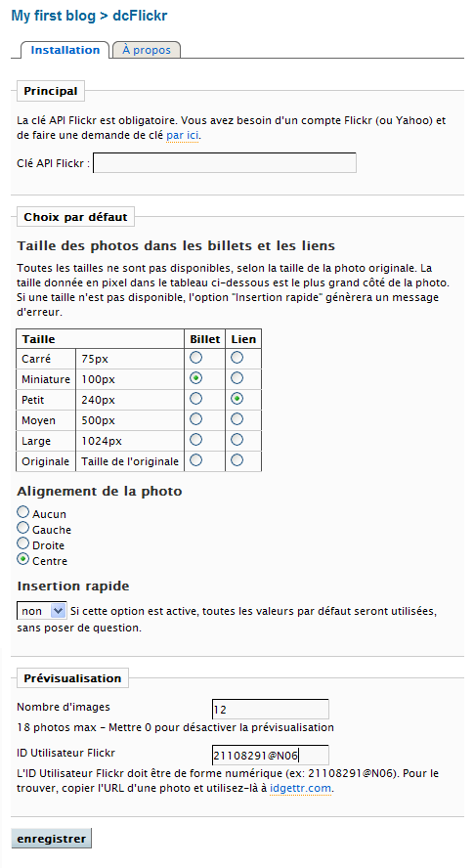Image resolution: width=474 pixels, height=868 pixels.
Task: Click the ID Utilisateur Flickr field
Action: click(270, 755)
